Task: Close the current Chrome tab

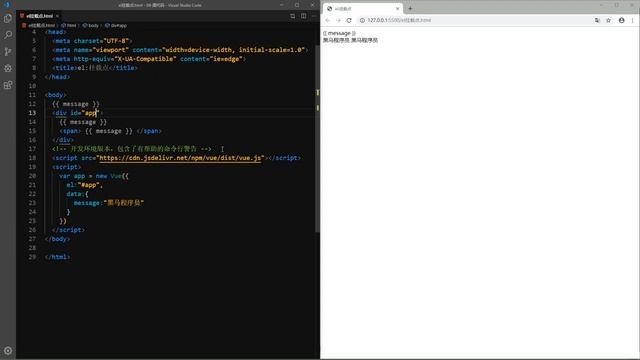Action: [398, 9]
